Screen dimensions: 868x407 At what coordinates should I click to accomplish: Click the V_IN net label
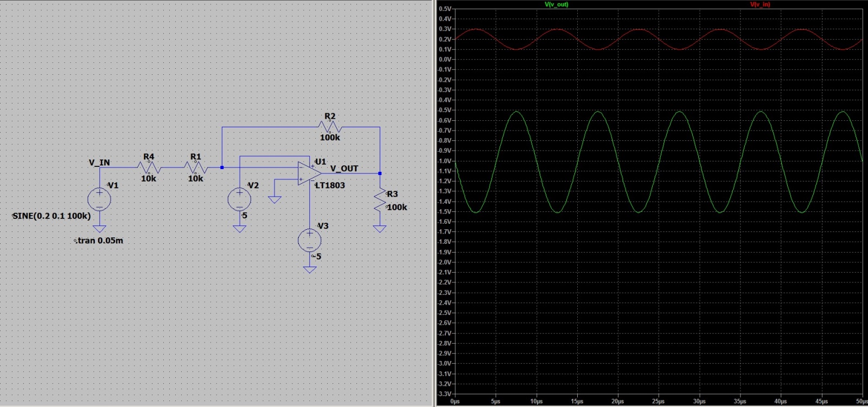pyautogui.click(x=99, y=162)
